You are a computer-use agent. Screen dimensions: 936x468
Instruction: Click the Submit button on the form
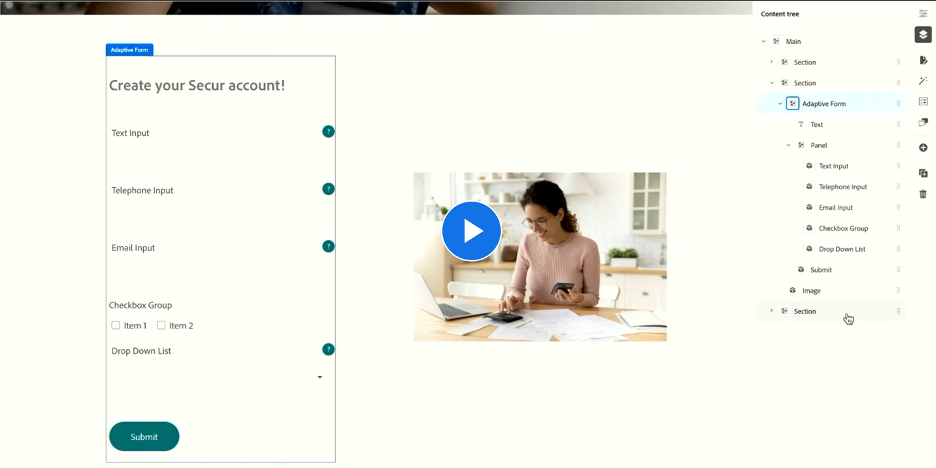tap(144, 437)
